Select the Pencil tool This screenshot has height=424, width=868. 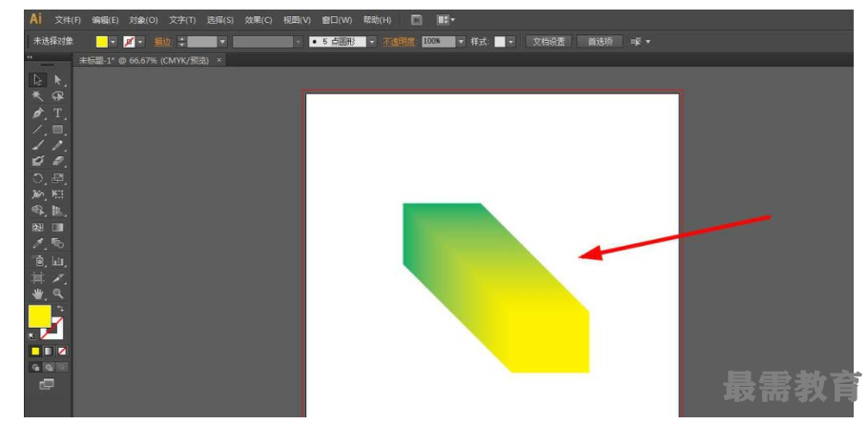click(x=58, y=146)
